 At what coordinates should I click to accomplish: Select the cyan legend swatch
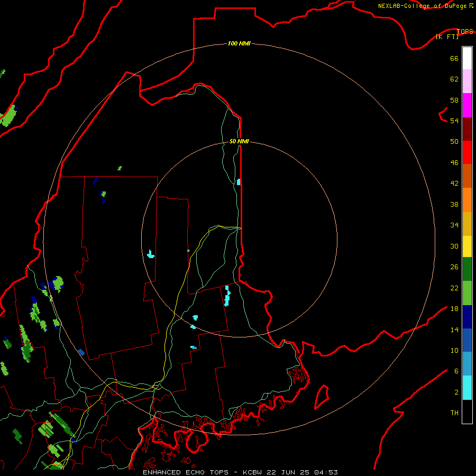click(467, 388)
